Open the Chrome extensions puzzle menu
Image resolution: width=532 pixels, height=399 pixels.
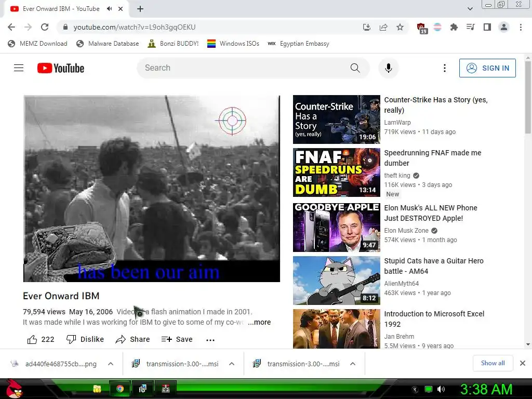click(x=454, y=27)
